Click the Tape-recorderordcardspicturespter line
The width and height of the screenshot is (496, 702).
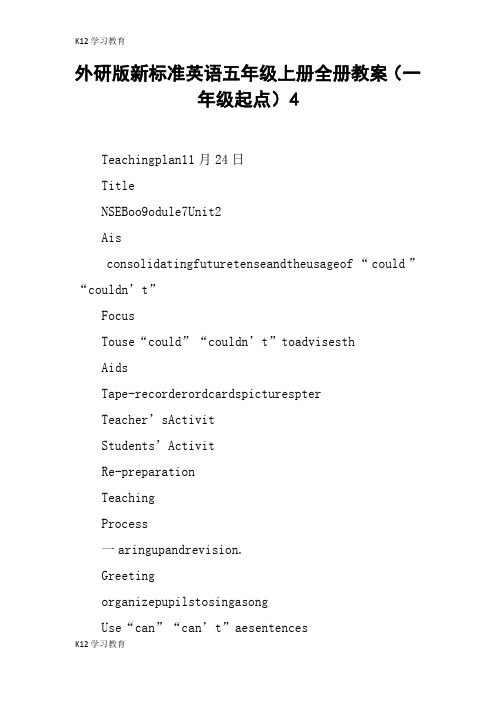211,394
